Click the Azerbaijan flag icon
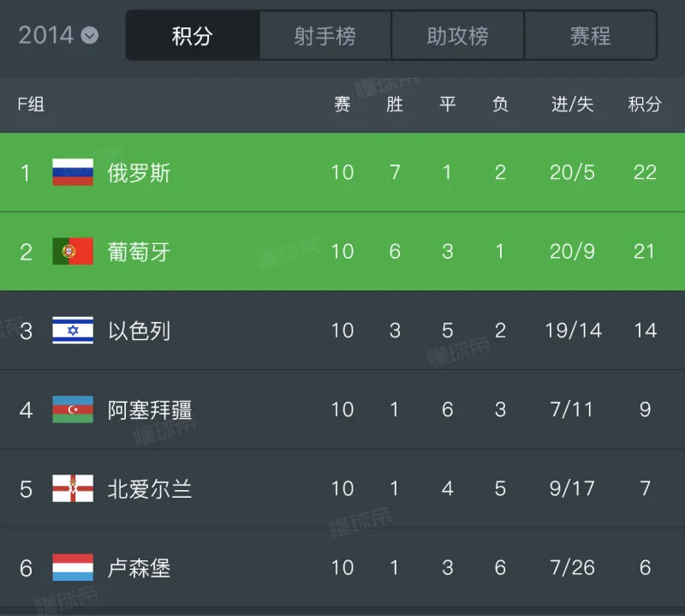Image resolution: width=685 pixels, height=616 pixels. (73, 410)
